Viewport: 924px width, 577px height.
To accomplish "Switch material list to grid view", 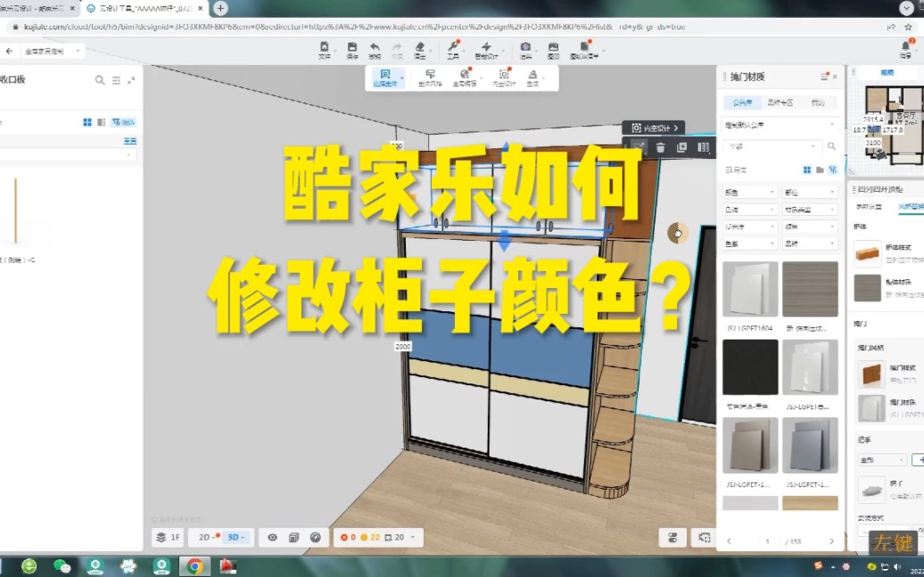I will (806, 170).
